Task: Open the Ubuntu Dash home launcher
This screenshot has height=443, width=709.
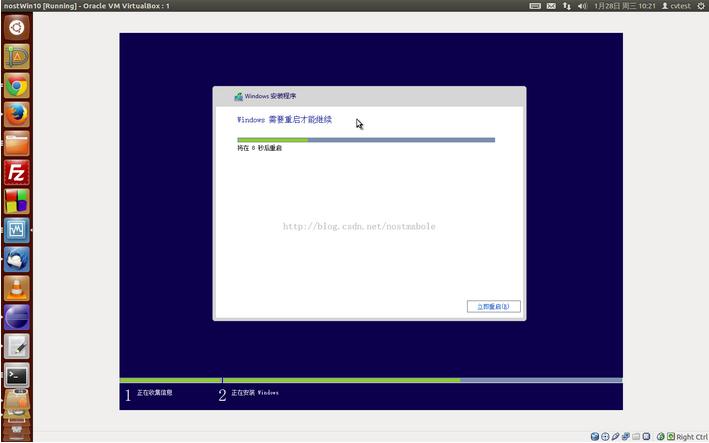Action: [17, 28]
